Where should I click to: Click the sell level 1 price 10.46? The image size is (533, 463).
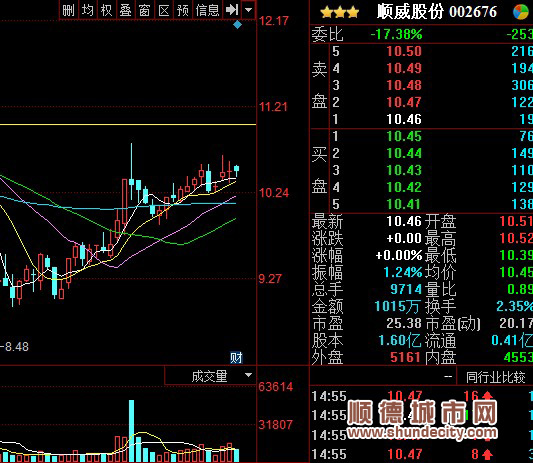[404, 119]
